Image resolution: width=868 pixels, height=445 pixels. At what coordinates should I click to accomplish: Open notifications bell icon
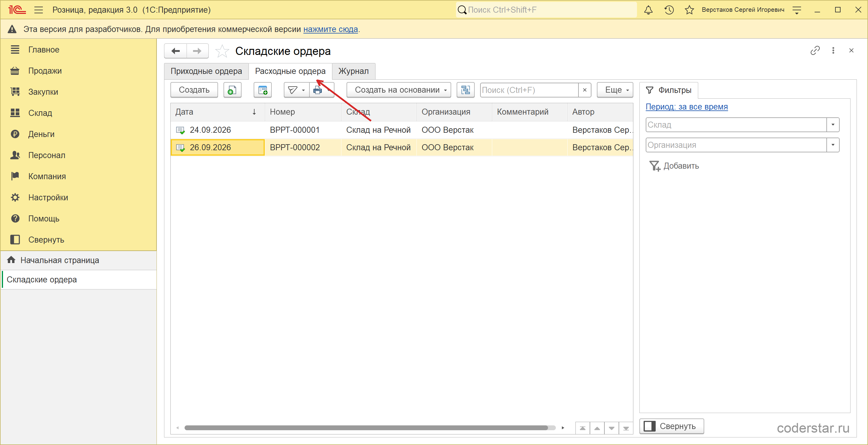(648, 10)
